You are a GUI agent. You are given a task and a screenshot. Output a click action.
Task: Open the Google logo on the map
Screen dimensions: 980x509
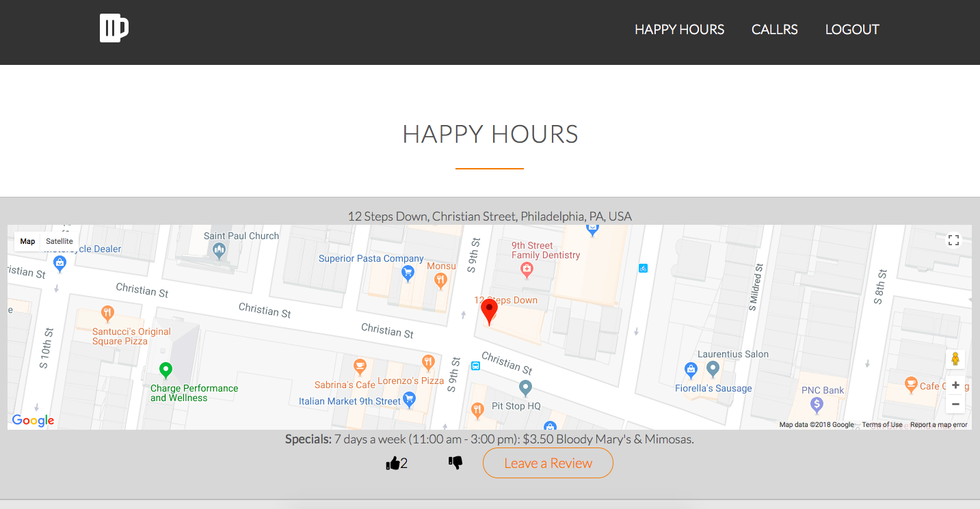tap(33, 420)
